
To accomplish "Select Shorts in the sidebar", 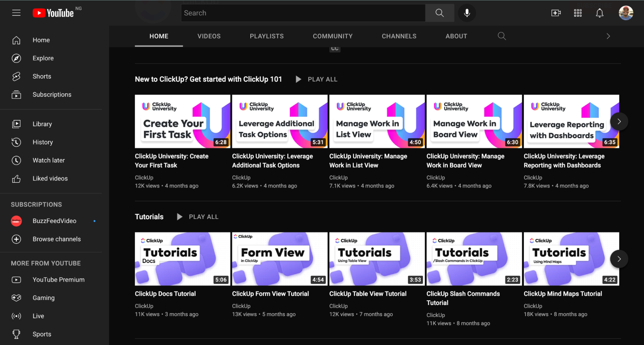I will (42, 76).
